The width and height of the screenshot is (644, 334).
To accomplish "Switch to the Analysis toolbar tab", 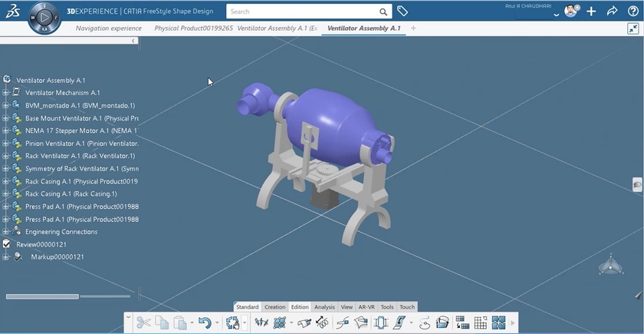I will [324, 307].
